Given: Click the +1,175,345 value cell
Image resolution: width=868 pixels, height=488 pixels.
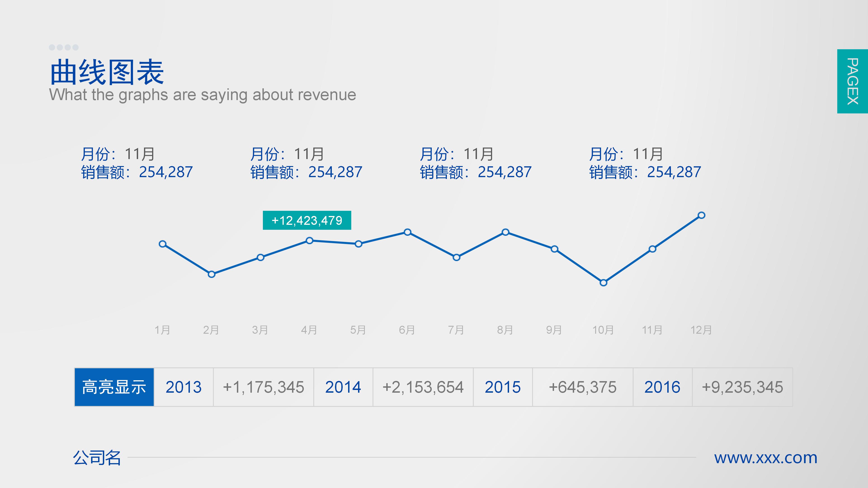Looking at the screenshot, I should [263, 387].
